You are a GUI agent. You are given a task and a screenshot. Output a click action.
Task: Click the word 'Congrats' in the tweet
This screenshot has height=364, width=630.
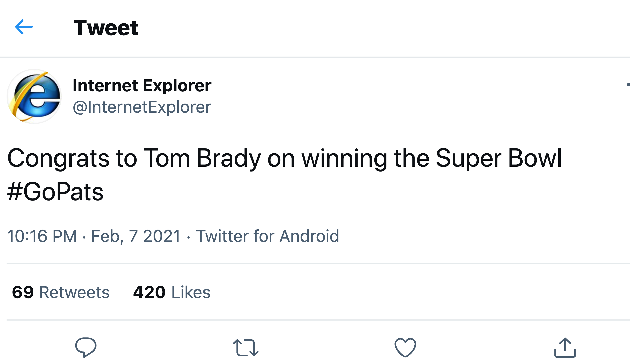tap(58, 158)
